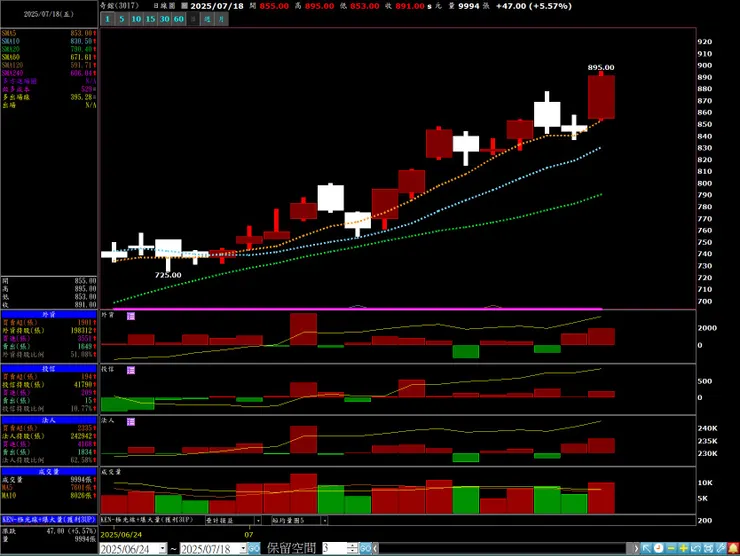Click the SMA240 legend row

[x=49, y=73]
